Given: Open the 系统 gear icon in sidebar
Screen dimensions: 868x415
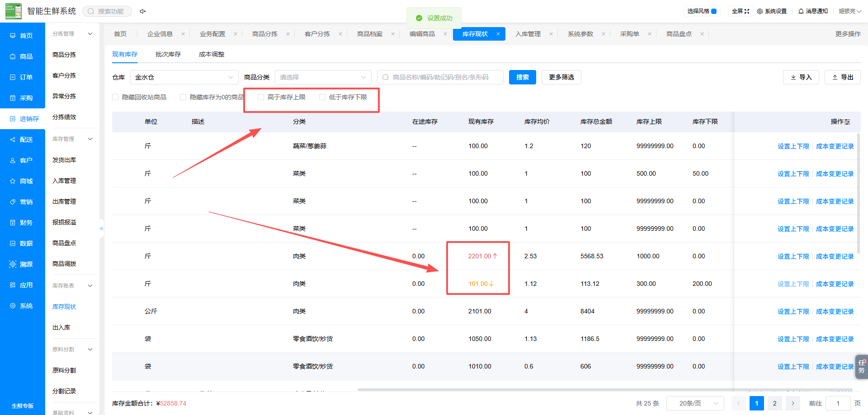Looking at the screenshot, I should click(x=13, y=306).
